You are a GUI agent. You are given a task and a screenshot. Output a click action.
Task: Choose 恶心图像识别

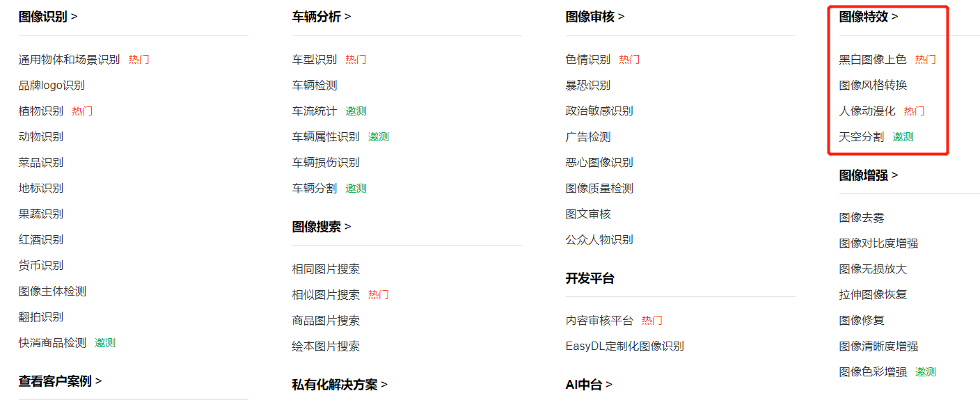599,163
